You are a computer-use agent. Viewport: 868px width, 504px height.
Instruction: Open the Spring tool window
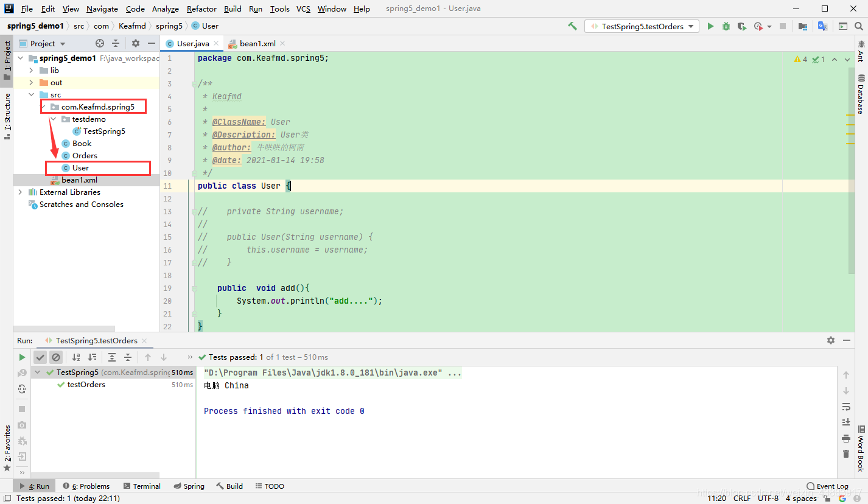click(x=189, y=486)
